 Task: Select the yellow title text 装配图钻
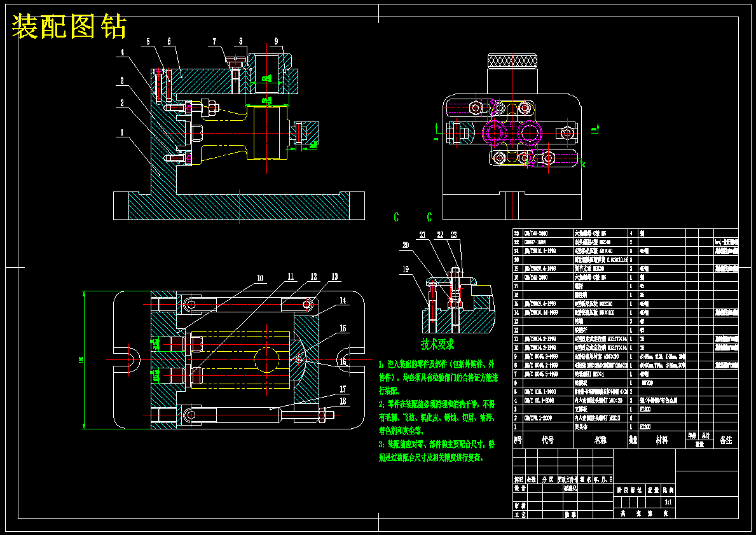click(69, 27)
